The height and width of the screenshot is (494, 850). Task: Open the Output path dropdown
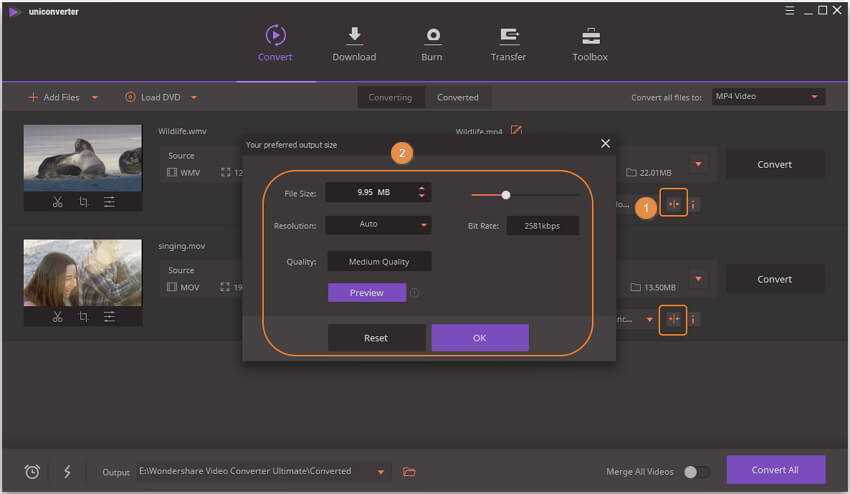(x=380, y=472)
